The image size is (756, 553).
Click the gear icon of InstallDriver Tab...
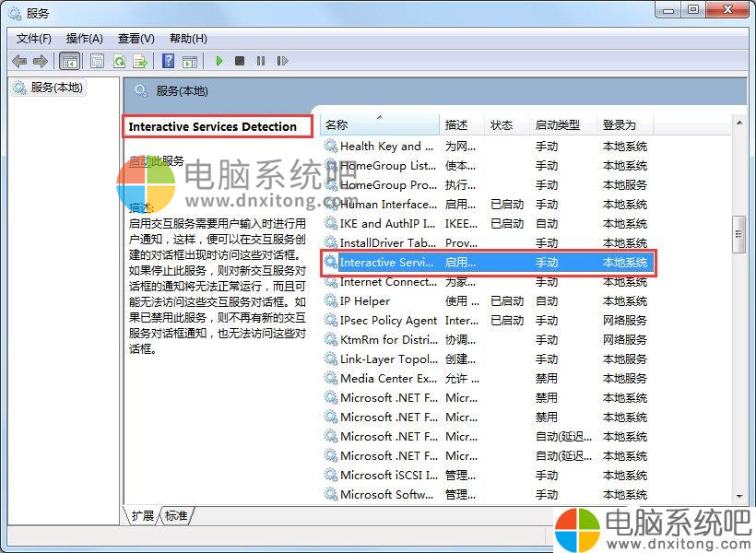(331, 242)
